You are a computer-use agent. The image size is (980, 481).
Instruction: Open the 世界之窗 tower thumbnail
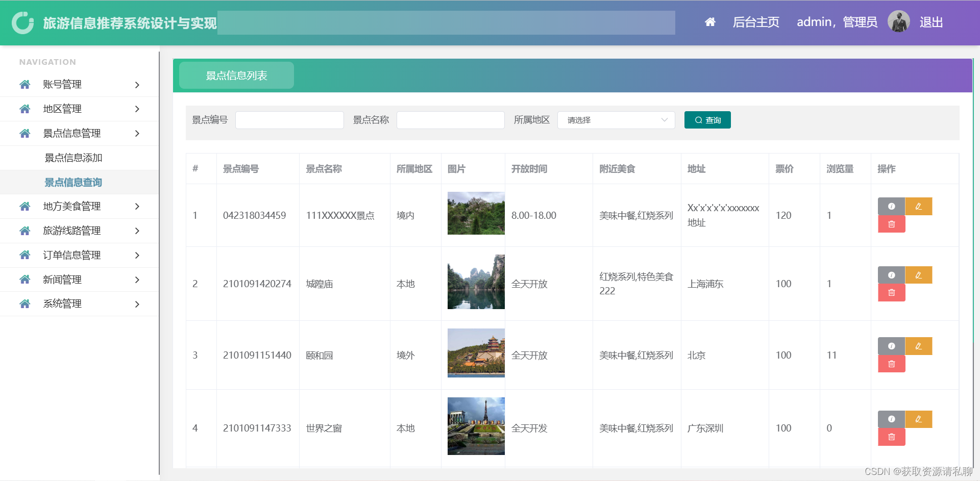[x=476, y=426]
